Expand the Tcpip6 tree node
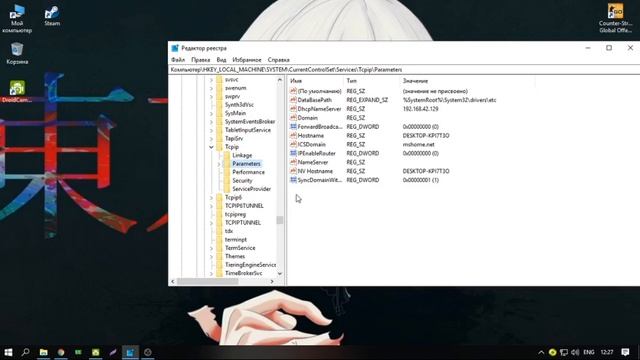 211,198
